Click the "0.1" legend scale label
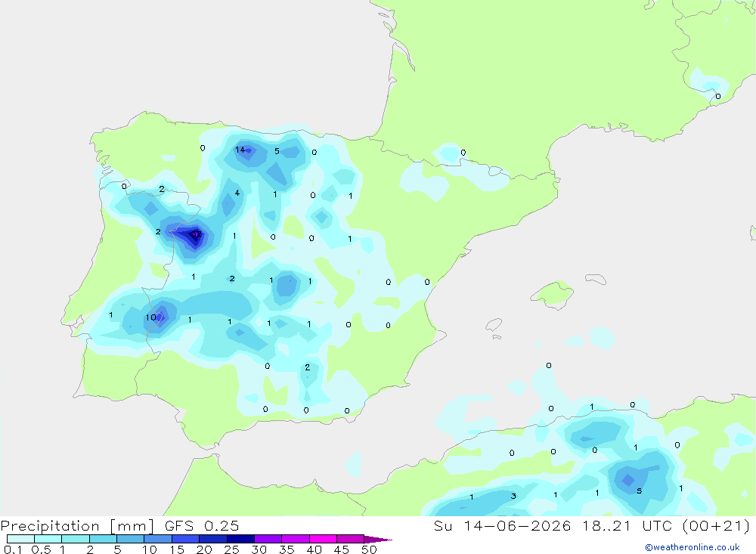Screen dimensions: 756x554 pyautogui.click(x=13, y=549)
